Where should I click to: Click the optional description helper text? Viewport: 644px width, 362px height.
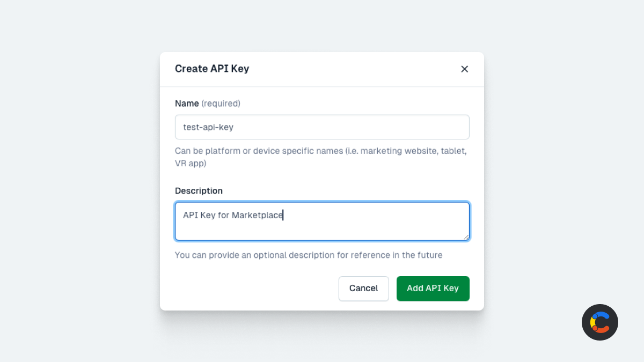[x=309, y=255]
